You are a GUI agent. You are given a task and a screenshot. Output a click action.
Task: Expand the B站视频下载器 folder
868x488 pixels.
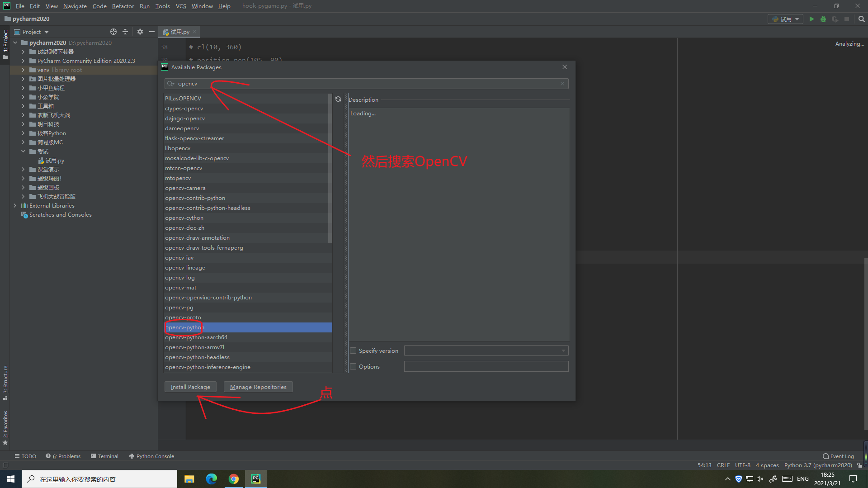(x=23, y=52)
